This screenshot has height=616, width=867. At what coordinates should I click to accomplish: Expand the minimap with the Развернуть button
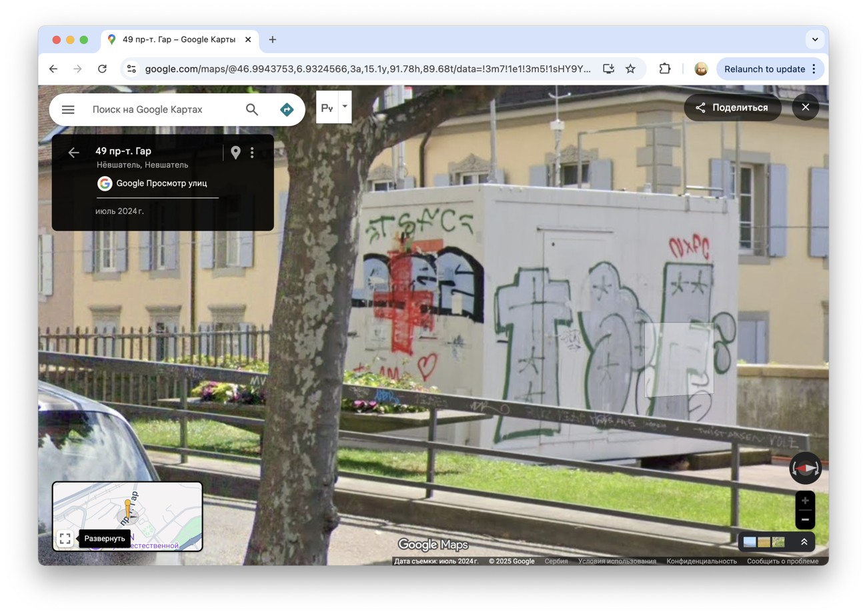[65, 539]
